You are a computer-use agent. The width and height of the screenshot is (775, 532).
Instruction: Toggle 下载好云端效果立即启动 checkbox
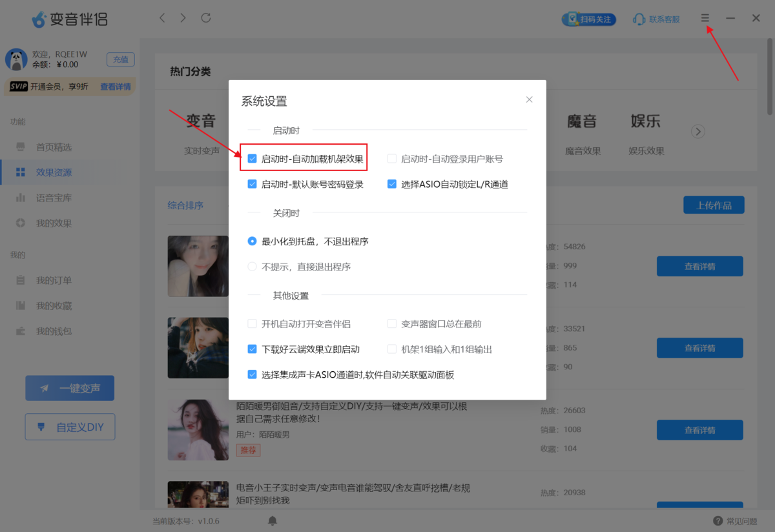pyautogui.click(x=253, y=349)
